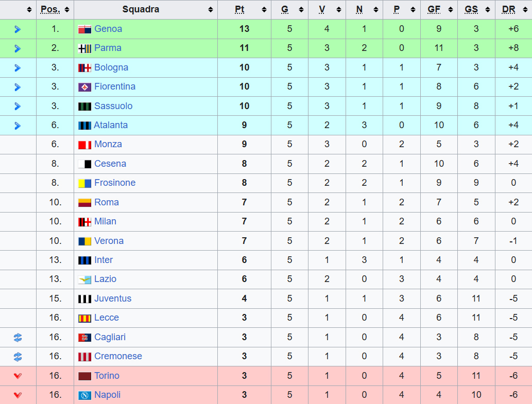Sort table by Squadra column arrows

coord(210,9)
